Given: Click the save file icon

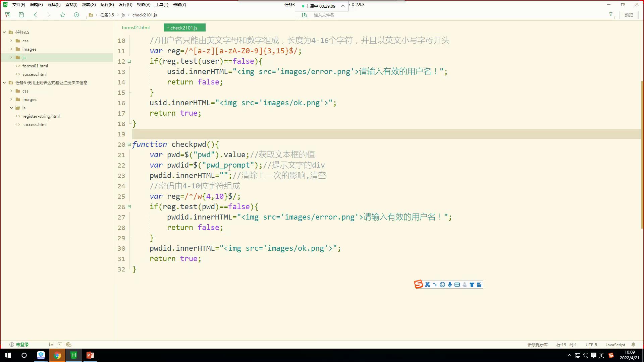Looking at the screenshot, I should pyautogui.click(x=21, y=15).
